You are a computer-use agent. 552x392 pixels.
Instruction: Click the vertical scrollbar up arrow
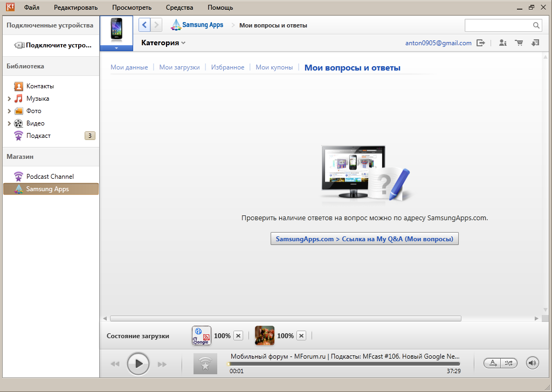(x=546, y=57)
